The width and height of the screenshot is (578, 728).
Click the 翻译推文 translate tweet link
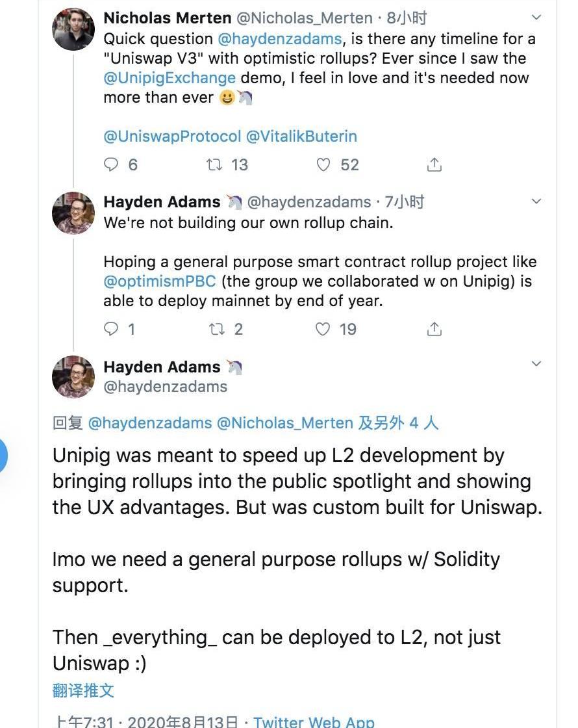pos(83,690)
